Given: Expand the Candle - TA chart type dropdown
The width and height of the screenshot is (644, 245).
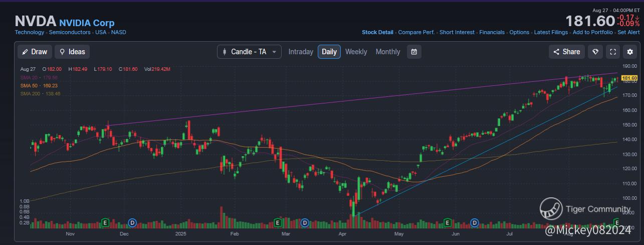Looking at the screenshot, I should 249,52.
